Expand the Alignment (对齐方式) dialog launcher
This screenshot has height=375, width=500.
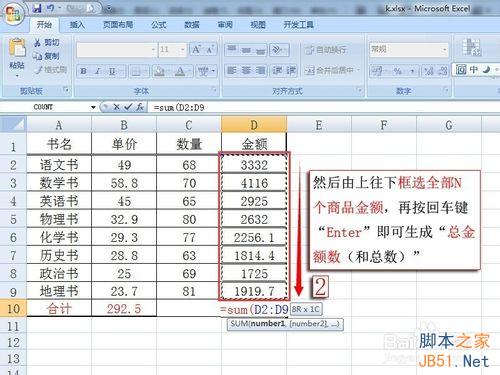(x=359, y=90)
